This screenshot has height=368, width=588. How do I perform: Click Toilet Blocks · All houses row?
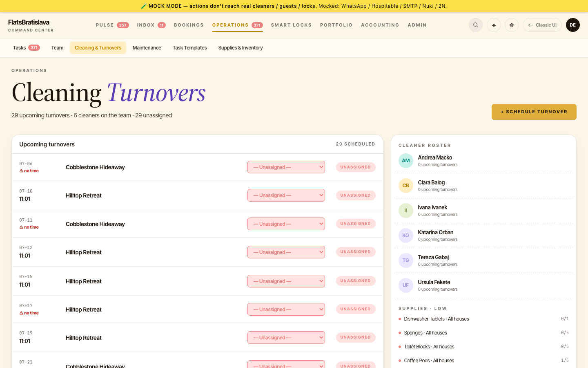(483, 347)
